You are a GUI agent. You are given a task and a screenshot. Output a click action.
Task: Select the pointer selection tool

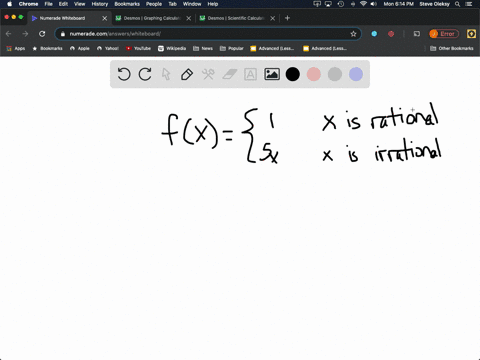click(x=166, y=74)
